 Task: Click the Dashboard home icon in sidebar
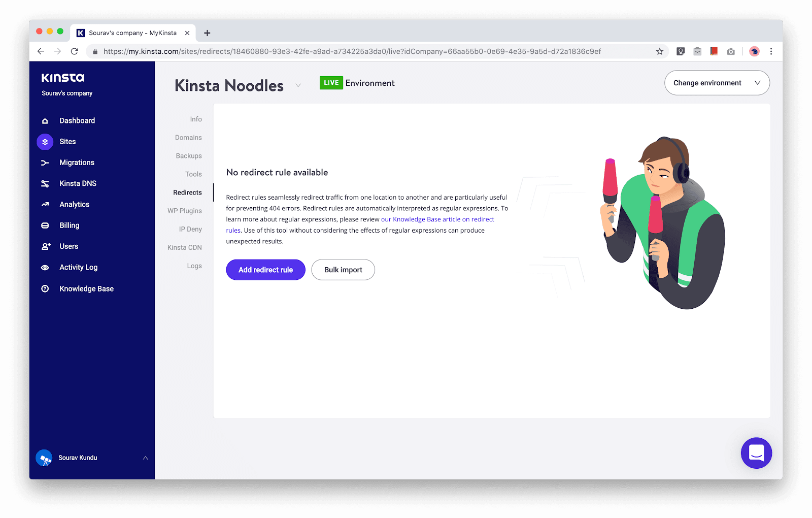click(x=45, y=121)
